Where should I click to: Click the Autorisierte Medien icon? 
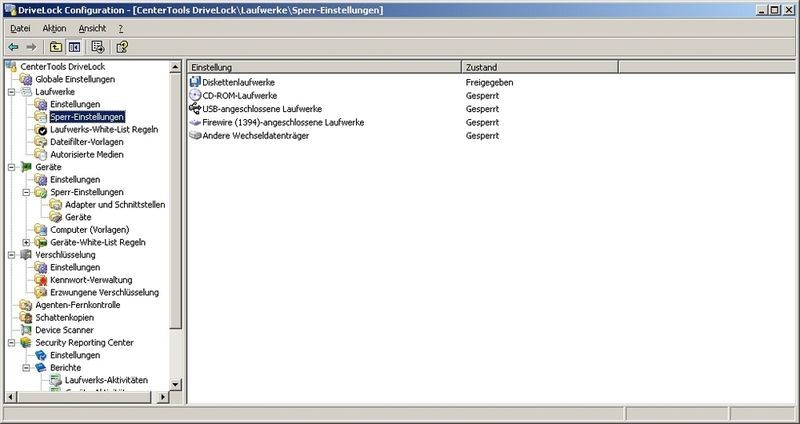tap(41, 155)
